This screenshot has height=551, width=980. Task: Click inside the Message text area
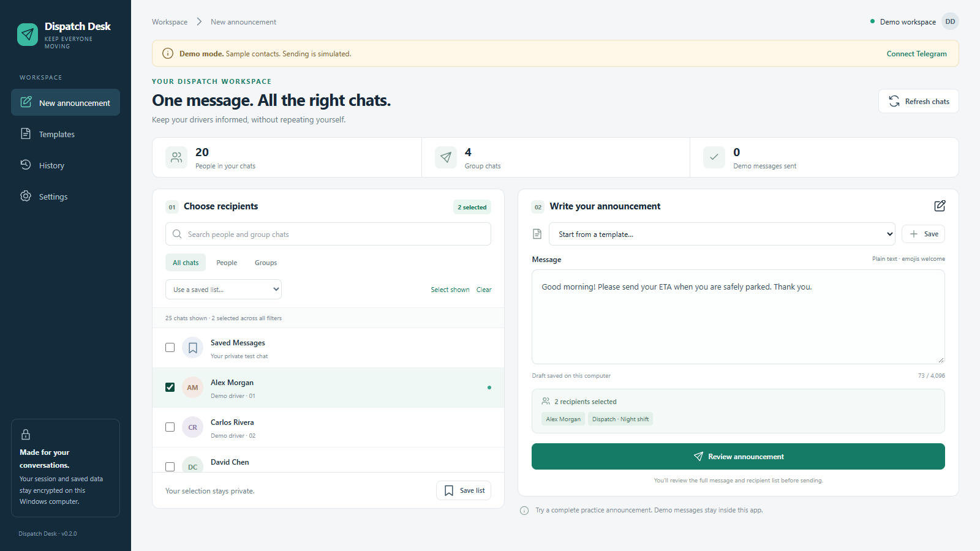(x=738, y=317)
